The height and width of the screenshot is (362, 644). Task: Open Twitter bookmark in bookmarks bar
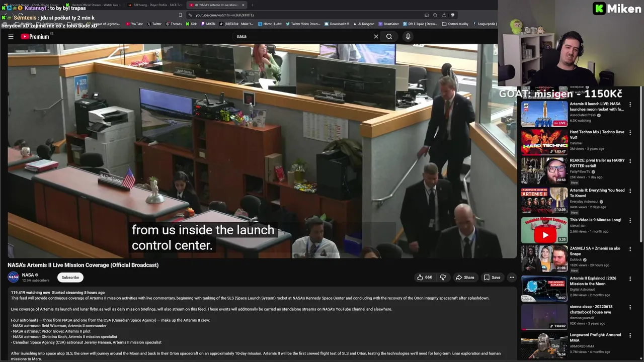154,24
